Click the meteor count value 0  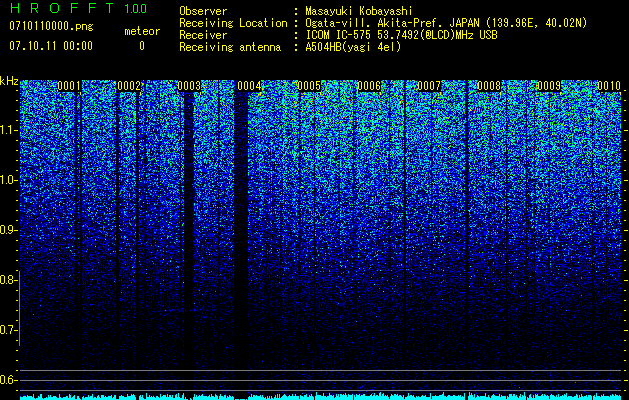click(x=142, y=46)
